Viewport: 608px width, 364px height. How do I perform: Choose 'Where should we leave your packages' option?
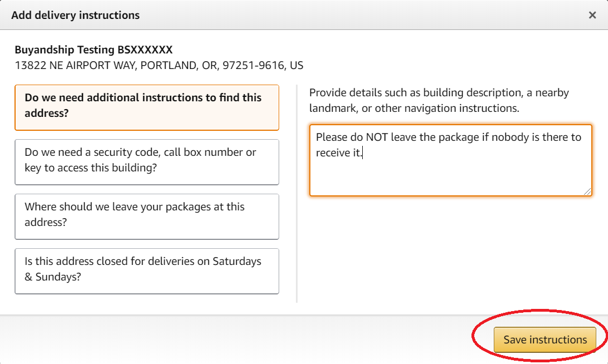point(147,217)
